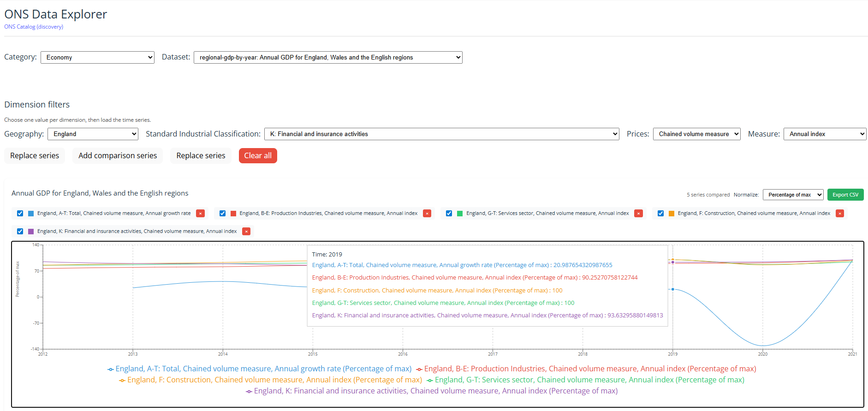The height and width of the screenshot is (411, 868).
Task: Click the Dimension filters heading
Action: [37, 105]
